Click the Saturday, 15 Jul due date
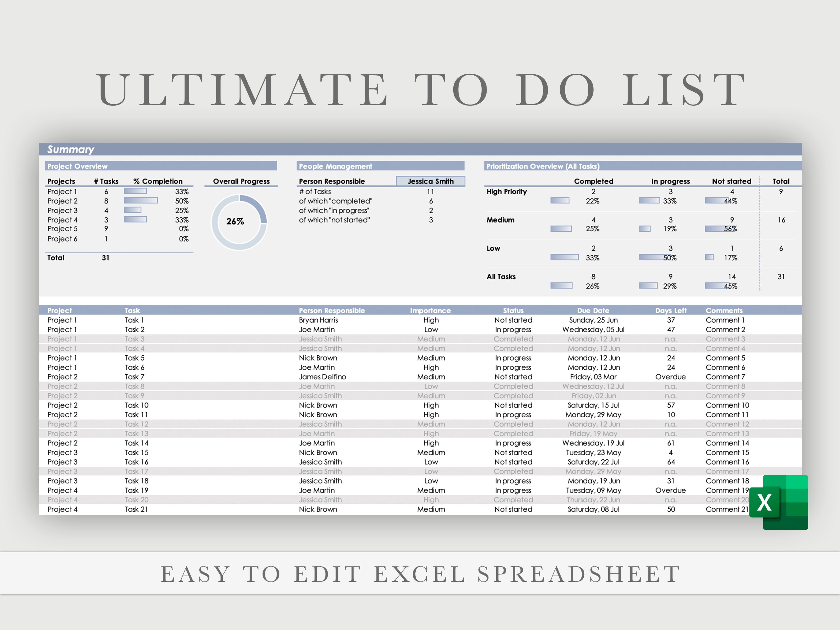This screenshot has height=630, width=840. coord(593,405)
